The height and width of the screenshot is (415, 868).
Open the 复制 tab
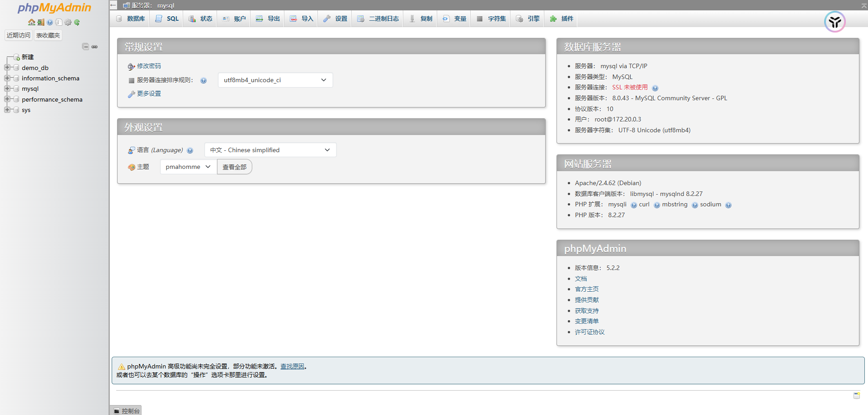pyautogui.click(x=420, y=19)
